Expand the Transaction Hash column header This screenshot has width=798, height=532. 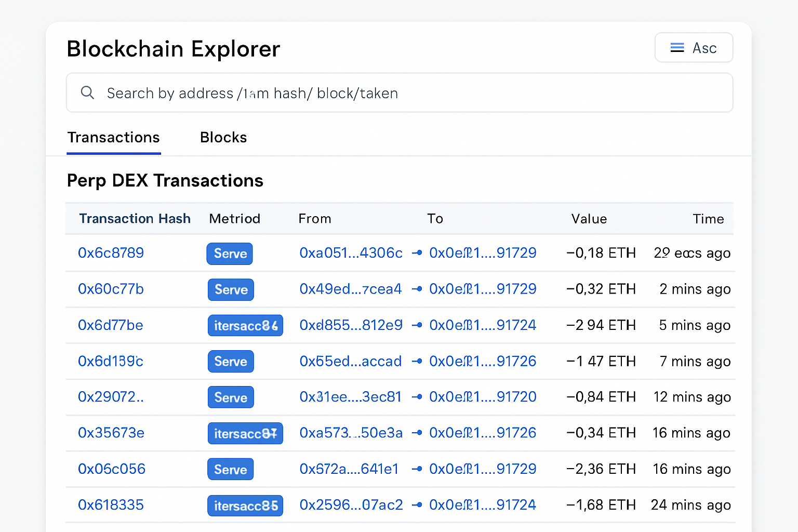click(135, 218)
